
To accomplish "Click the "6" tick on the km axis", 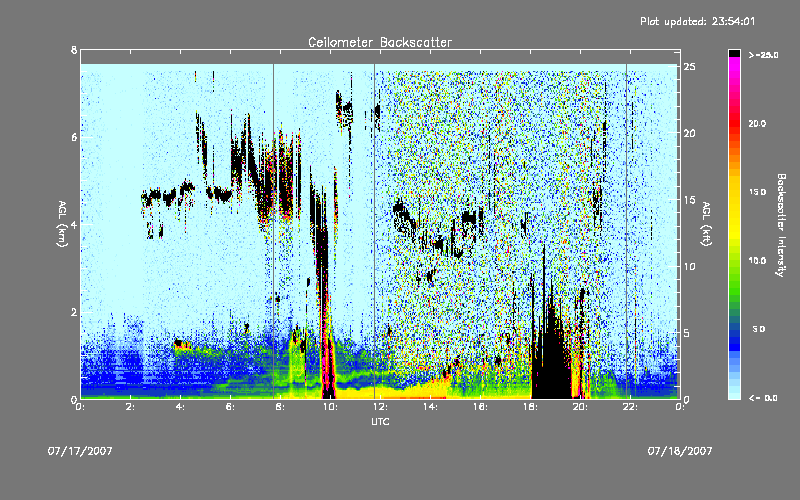I will click(74, 137).
